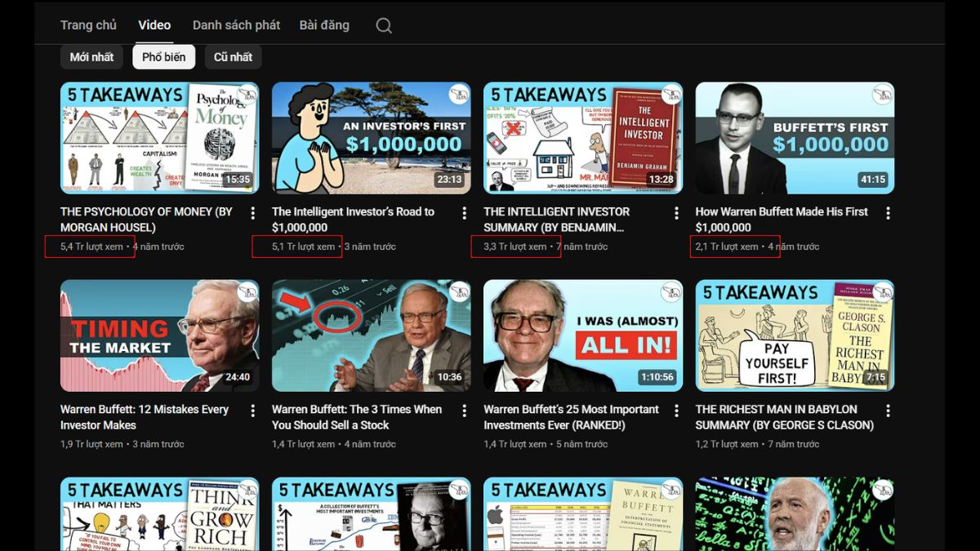Open options for THE INTELLIGENT INVESTOR SUMMARY video
This screenshot has height=551, width=980.
675,212
